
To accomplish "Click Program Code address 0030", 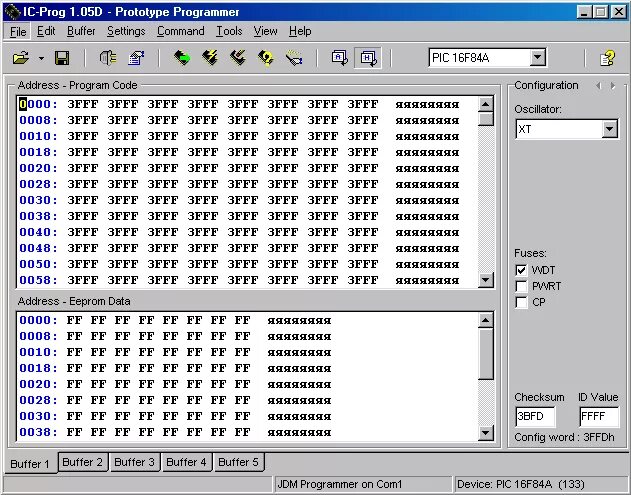I will 38,200.
